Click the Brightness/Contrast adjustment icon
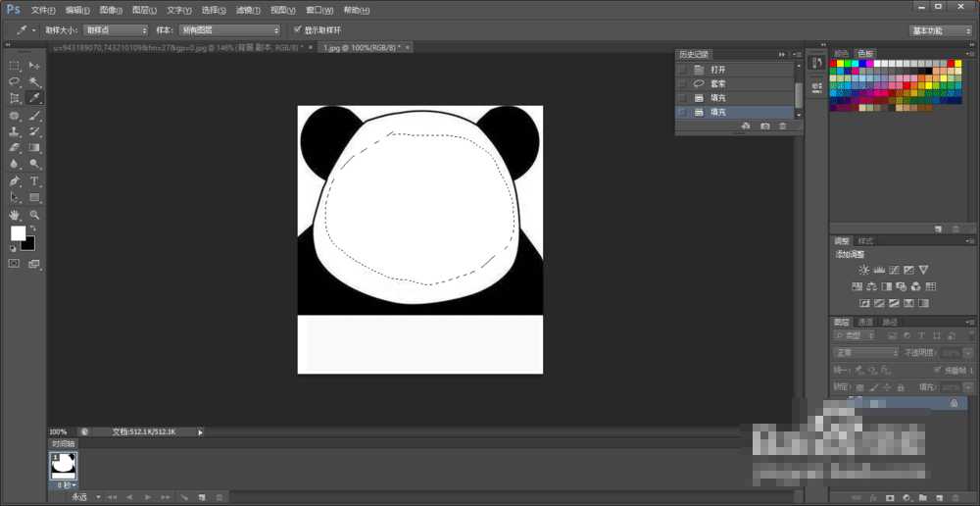Screen dimensions: 980x506 click(x=863, y=270)
